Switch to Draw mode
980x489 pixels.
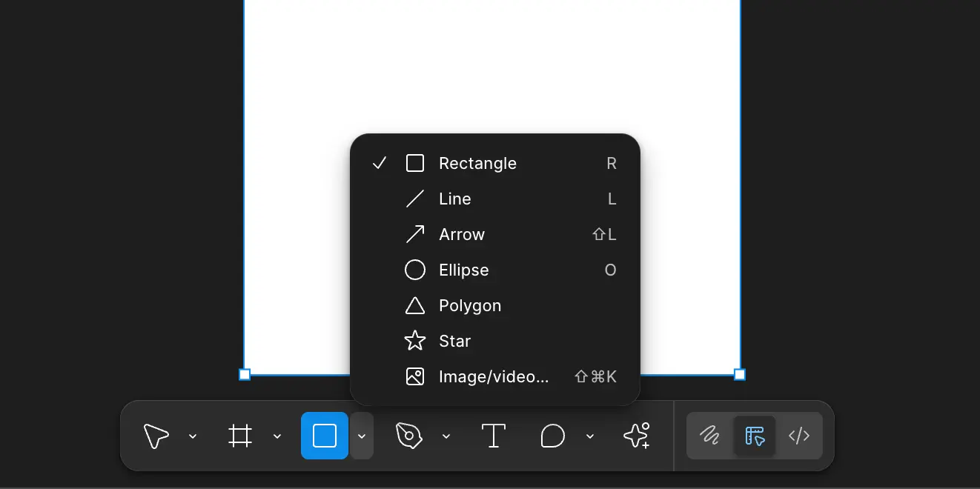[709, 436]
